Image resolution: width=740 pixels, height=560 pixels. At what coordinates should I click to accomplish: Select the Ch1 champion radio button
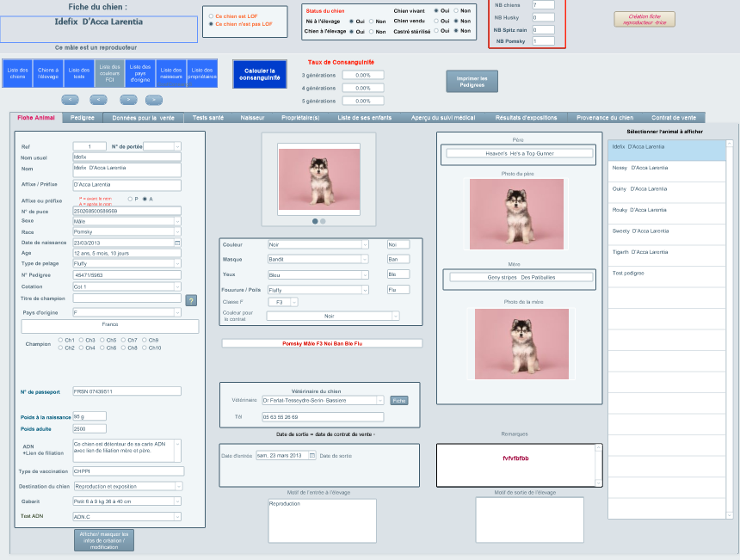60,340
